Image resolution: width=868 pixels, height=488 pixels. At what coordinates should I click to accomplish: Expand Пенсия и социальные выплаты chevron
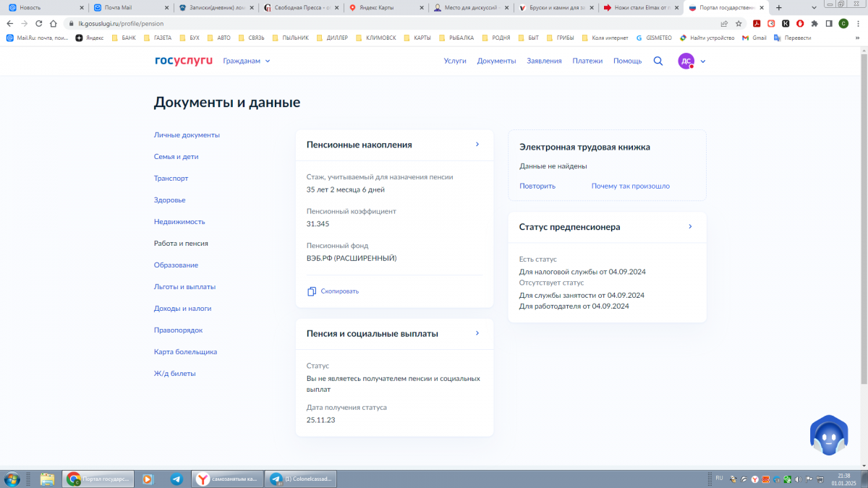[x=477, y=333]
